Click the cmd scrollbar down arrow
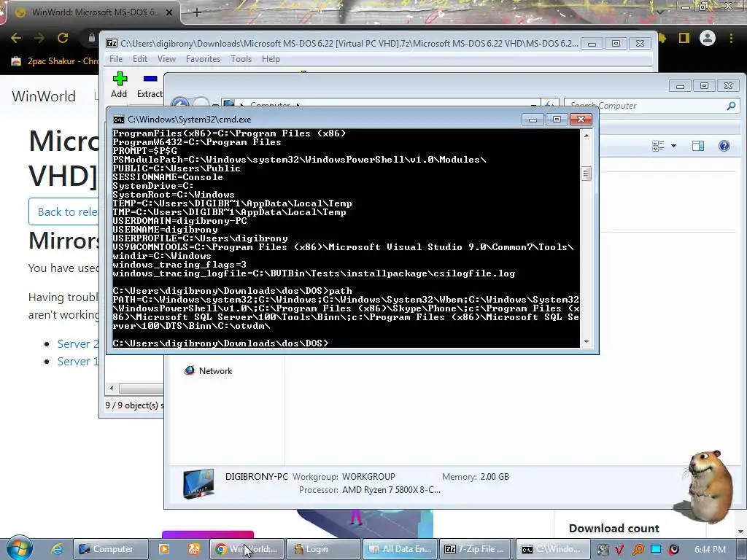This screenshot has width=747, height=560. pos(587,342)
